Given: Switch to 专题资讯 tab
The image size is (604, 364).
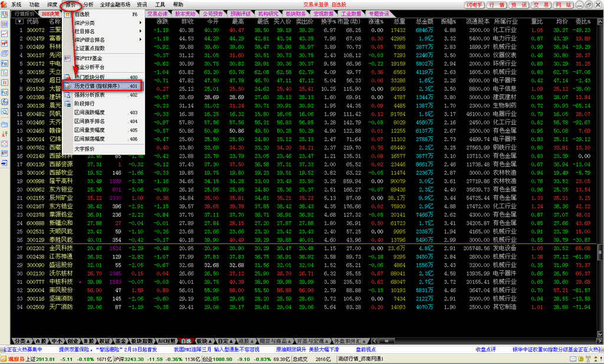Looking at the screenshot, I should click(x=379, y=14).
